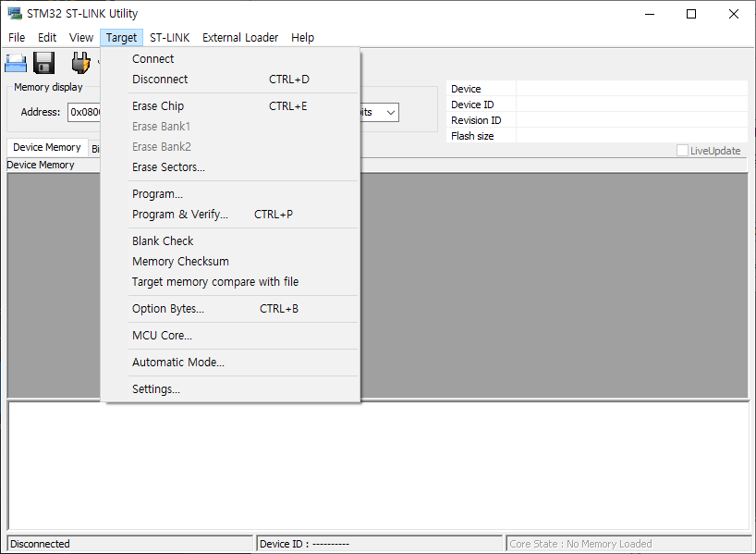Click the STM32 ST-LINK Utility title bar icon
The width and height of the screenshot is (756, 554).
[x=15, y=14]
